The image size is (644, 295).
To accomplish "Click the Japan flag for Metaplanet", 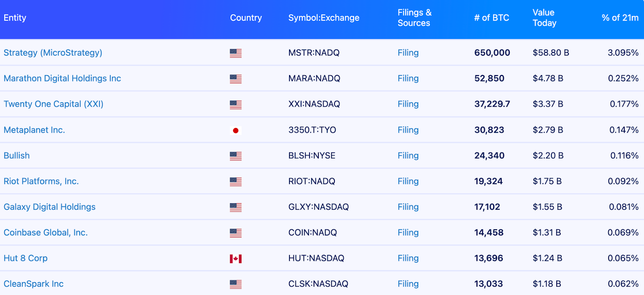I will (235, 130).
